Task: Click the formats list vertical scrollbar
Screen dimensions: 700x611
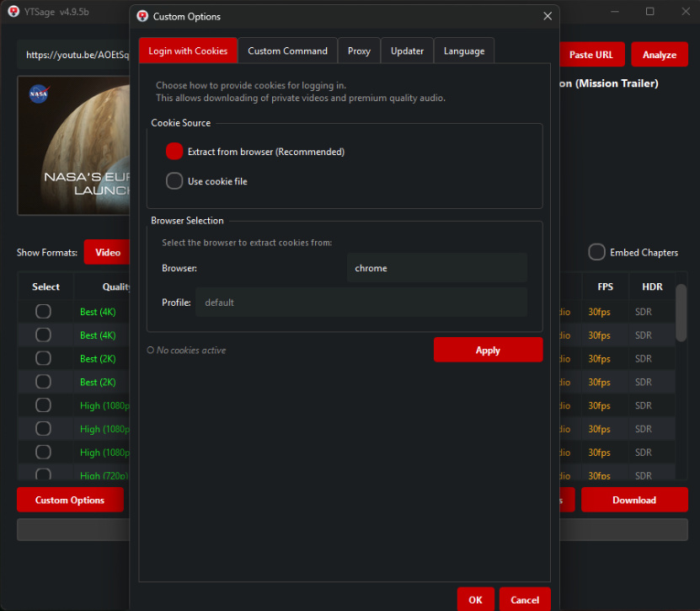Action: pyautogui.click(x=681, y=313)
